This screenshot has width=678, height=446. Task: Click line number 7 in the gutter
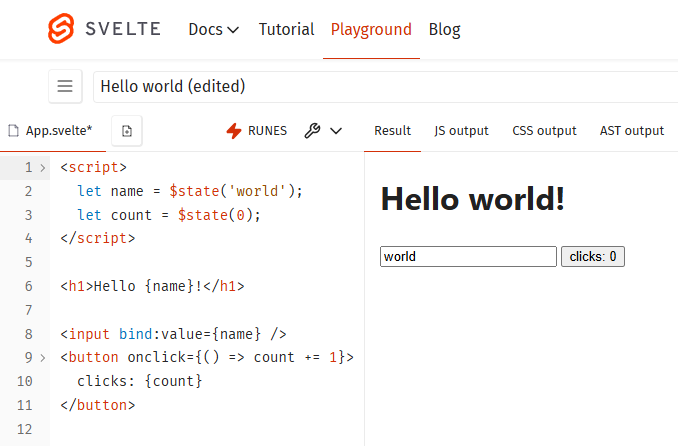29,310
